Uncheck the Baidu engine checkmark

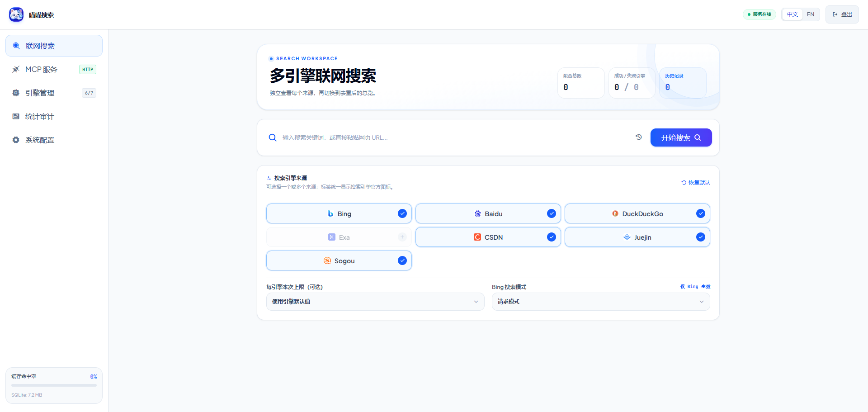pyautogui.click(x=552, y=213)
